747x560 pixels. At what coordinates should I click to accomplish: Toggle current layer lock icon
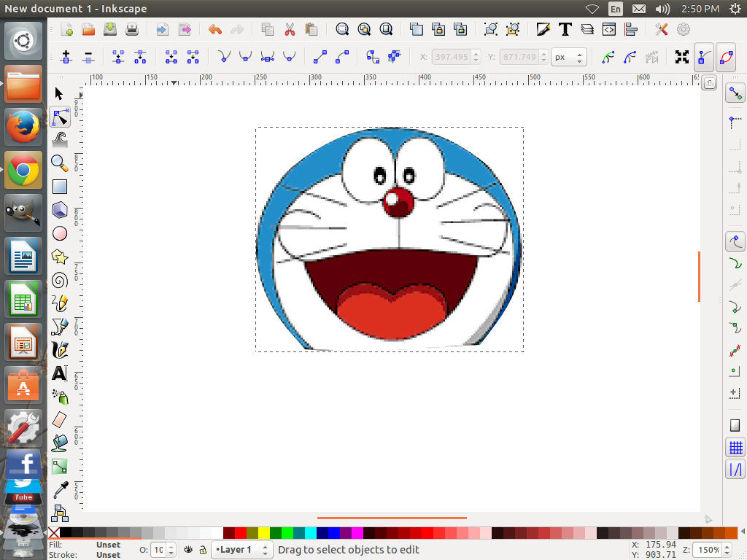tap(203, 550)
